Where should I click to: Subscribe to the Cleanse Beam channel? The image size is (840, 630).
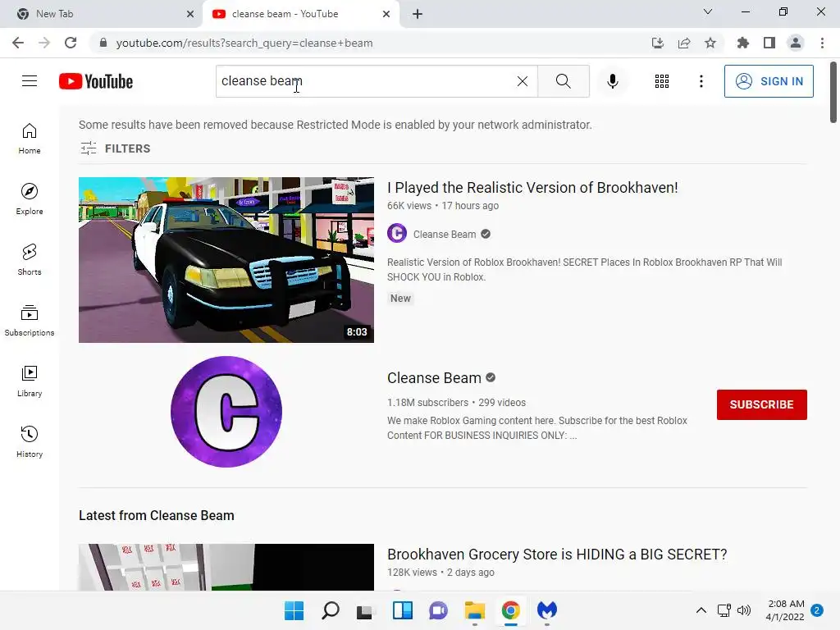click(x=762, y=404)
